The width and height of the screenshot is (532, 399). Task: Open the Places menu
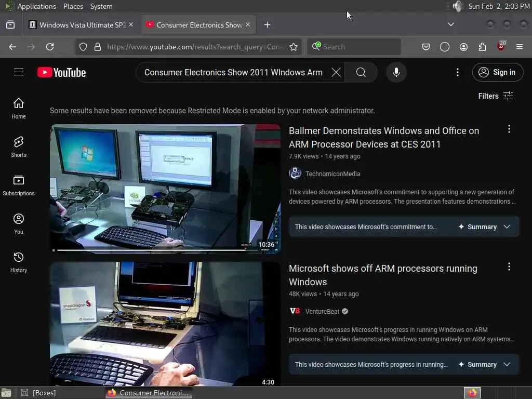[x=73, y=6]
